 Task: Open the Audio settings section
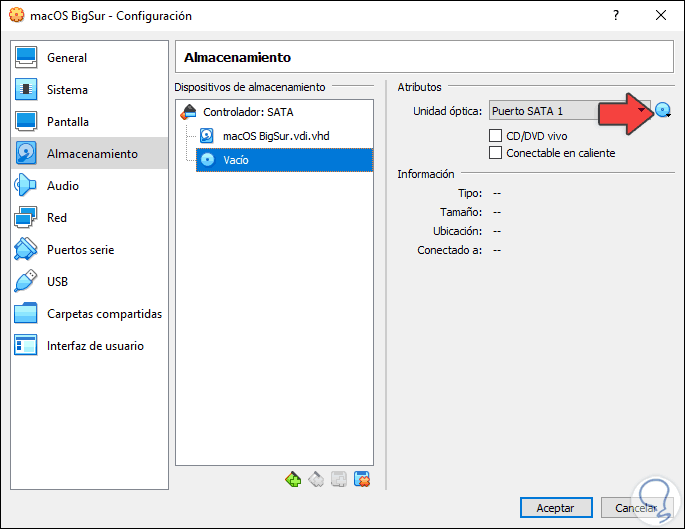(90, 186)
